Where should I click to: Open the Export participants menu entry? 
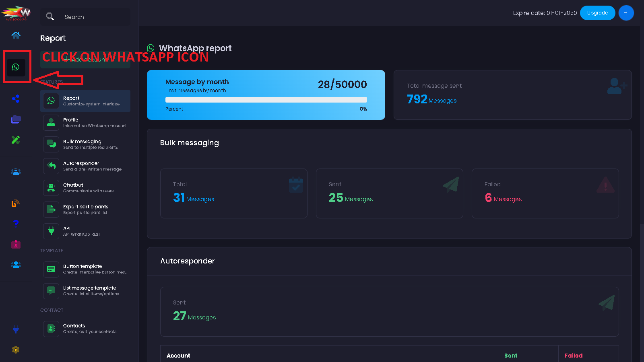coord(85,209)
